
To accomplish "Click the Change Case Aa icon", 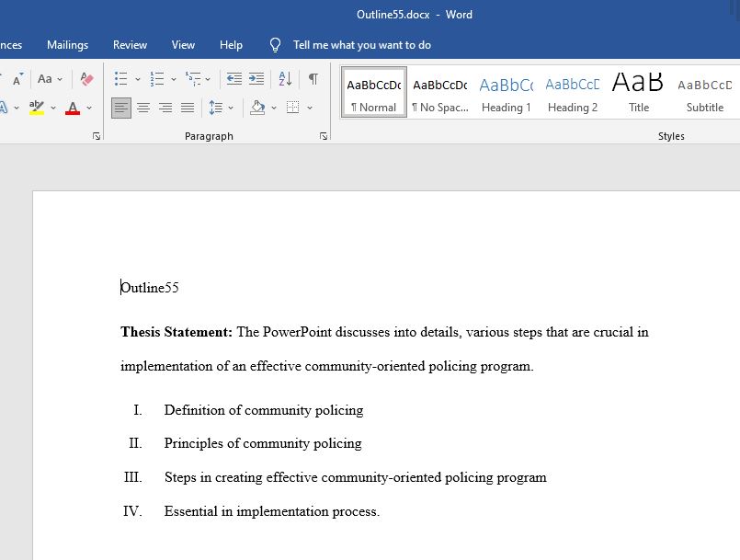I will (45, 79).
